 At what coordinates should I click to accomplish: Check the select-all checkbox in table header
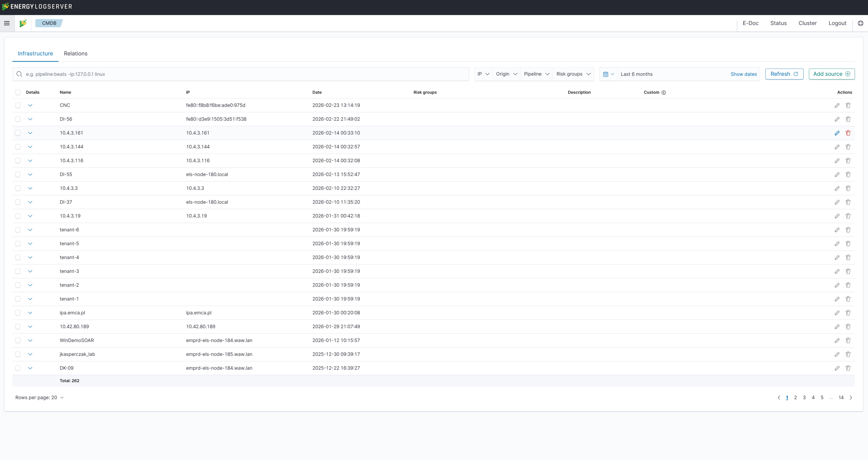click(x=18, y=92)
